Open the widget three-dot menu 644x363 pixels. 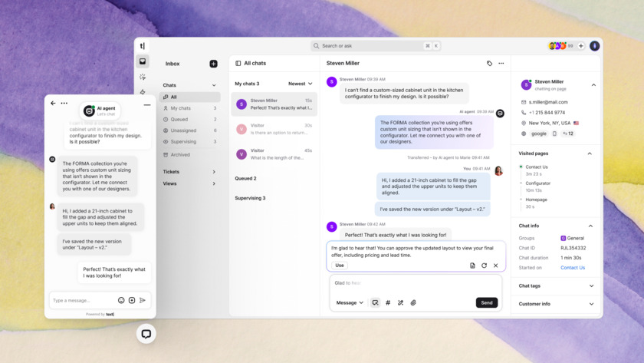(64, 103)
